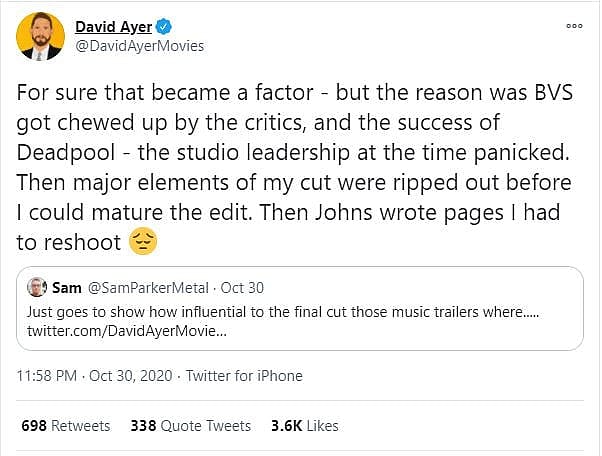View the 338 Quote Tweets list
Viewport: 602px width, 456px height.
[190, 425]
